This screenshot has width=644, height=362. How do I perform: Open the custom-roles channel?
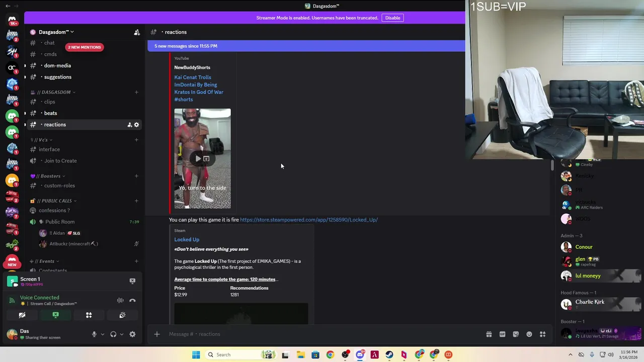(84, 186)
